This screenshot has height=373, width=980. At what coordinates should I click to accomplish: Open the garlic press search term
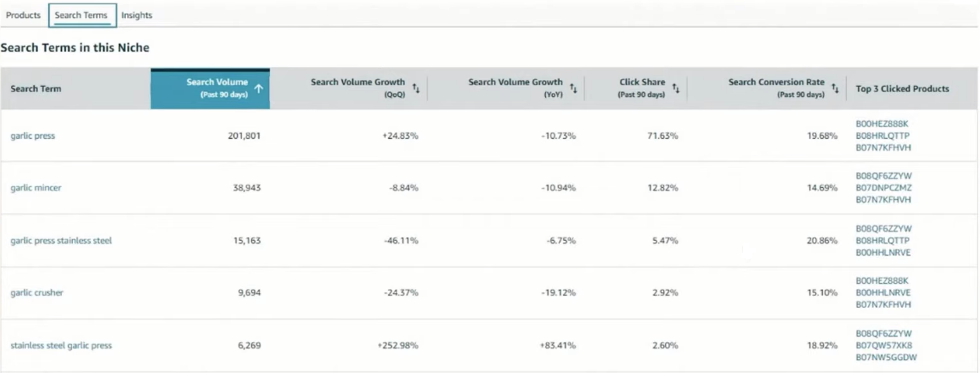[x=32, y=136]
